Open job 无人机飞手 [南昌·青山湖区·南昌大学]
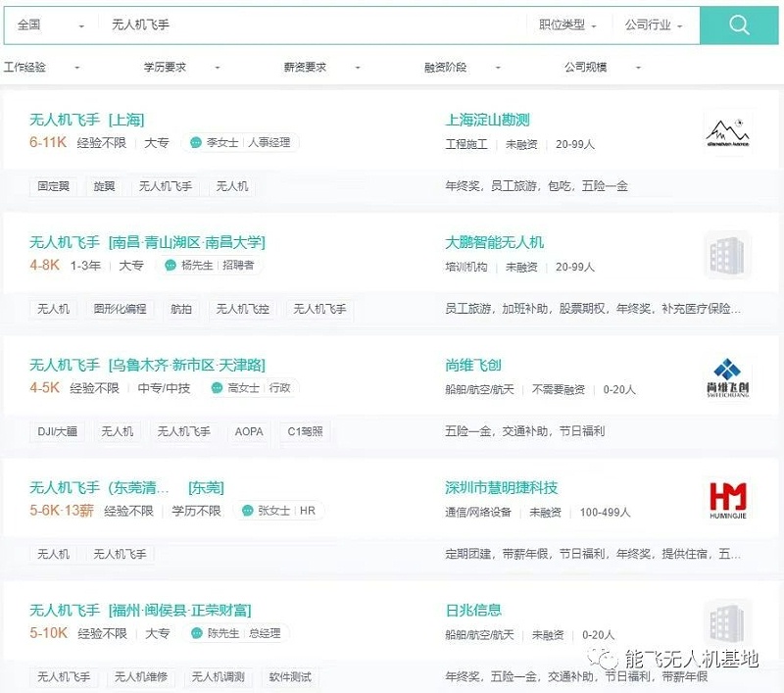 click(147, 242)
